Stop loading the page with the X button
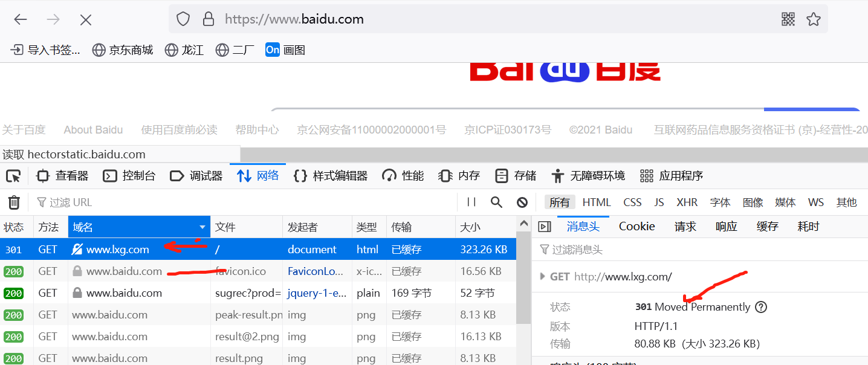 86,19
